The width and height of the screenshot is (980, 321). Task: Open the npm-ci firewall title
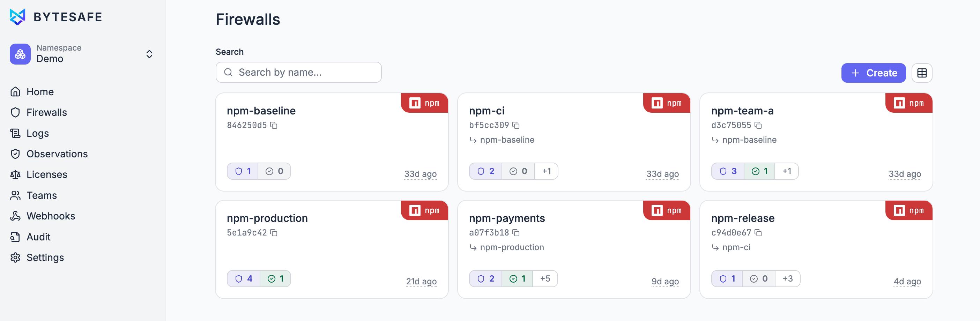click(487, 111)
